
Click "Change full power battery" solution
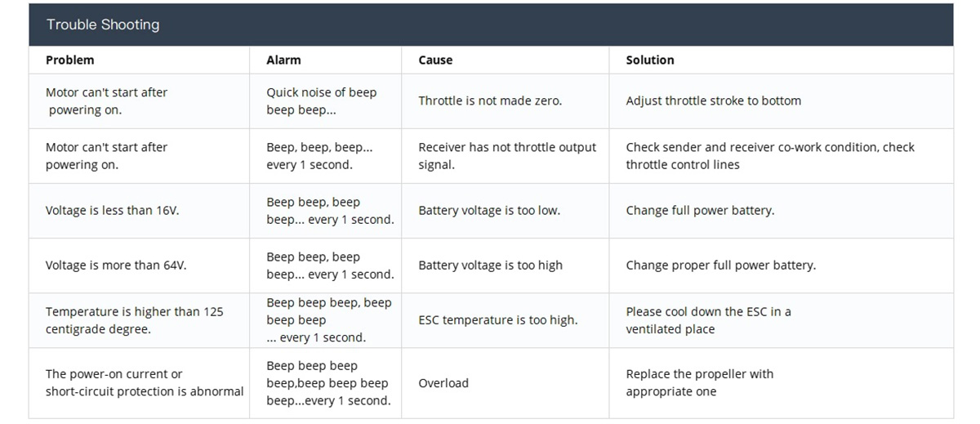click(700, 211)
